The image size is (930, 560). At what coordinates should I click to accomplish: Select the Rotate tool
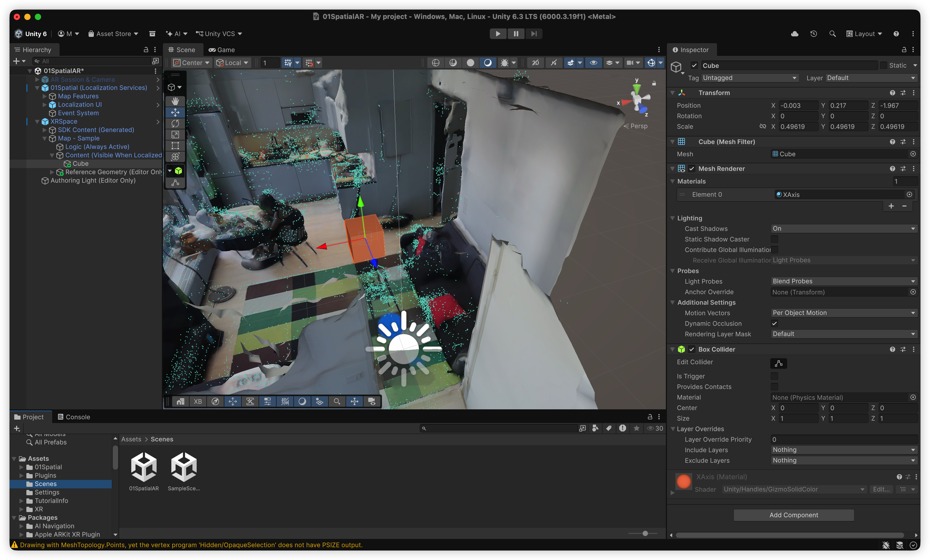(x=175, y=123)
